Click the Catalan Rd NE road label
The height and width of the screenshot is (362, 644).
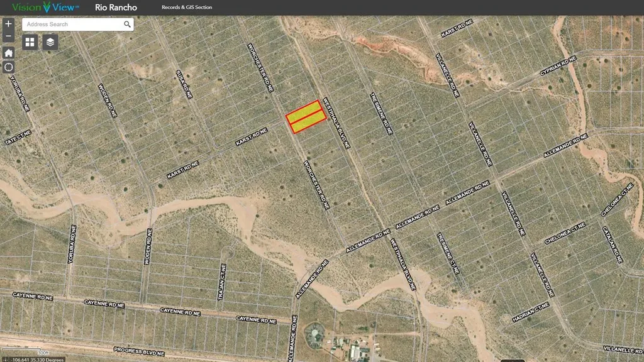pyautogui.click(x=613, y=246)
